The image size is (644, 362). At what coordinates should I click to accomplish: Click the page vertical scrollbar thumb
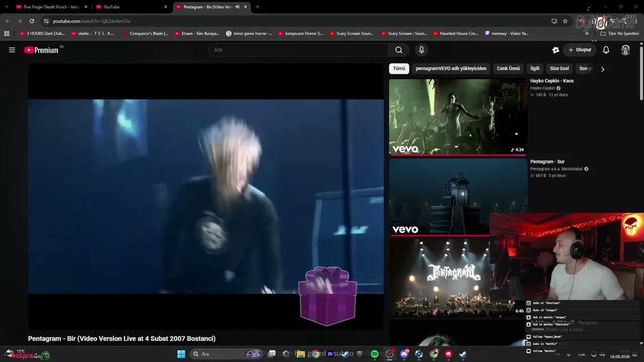click(x=641, y=72)
